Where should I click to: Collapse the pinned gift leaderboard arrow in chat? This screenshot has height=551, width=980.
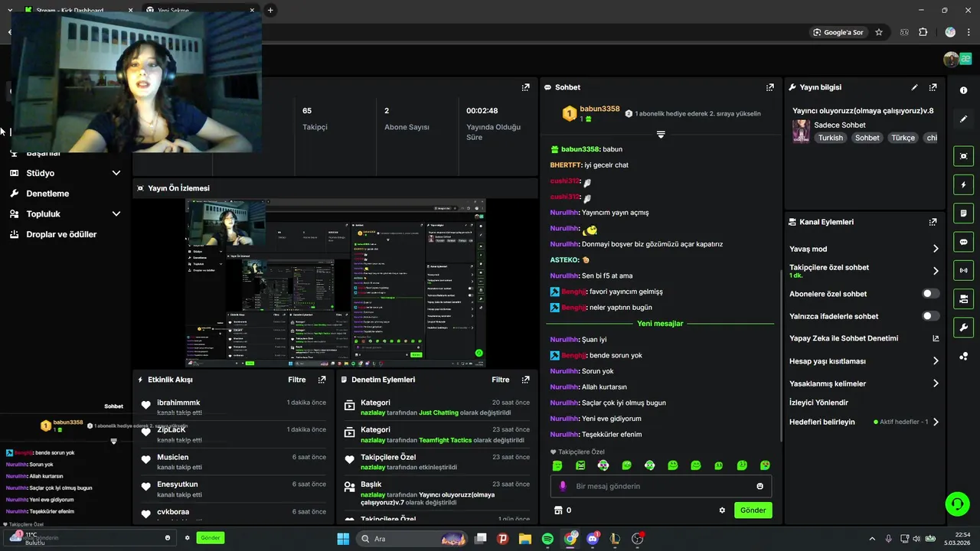[x=661, y=135]
